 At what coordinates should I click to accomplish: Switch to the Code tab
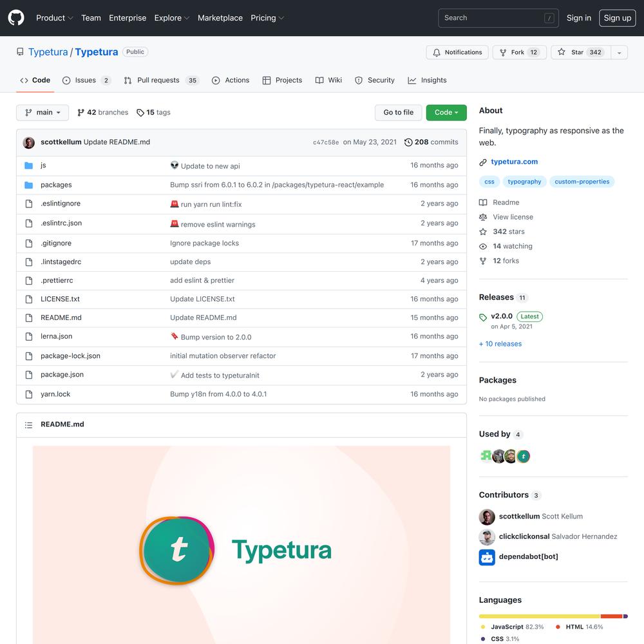click(35, 80)
